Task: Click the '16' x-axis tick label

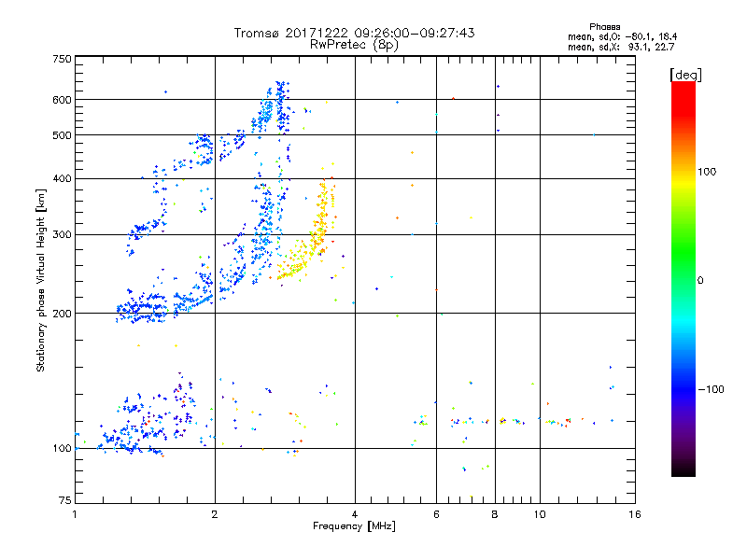Action: 635,514
